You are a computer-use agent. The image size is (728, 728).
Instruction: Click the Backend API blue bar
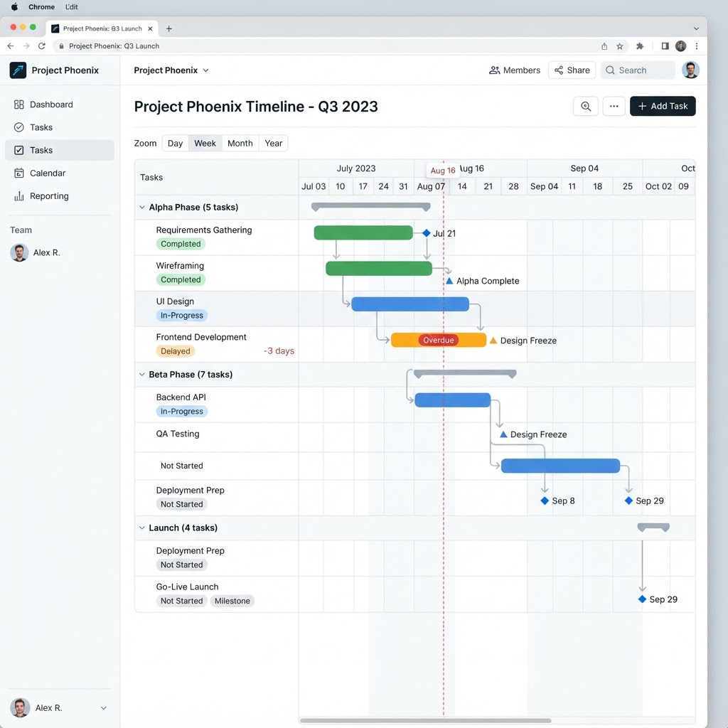point(452,400)
